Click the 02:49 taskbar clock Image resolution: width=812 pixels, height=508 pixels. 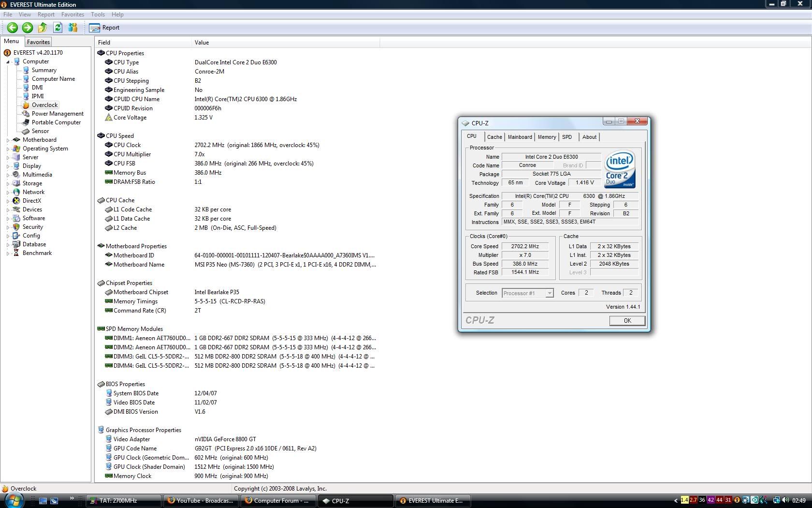[x=799, y=501]
